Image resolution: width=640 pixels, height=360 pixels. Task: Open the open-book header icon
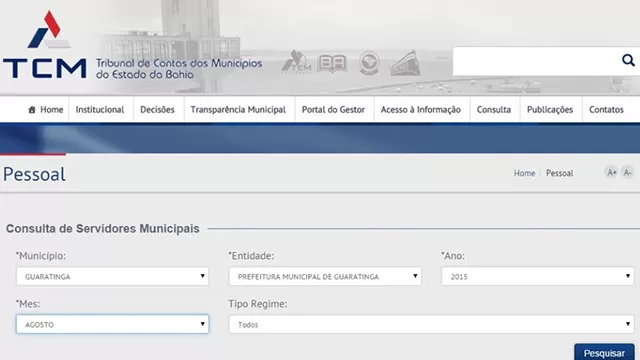tap(332, 63)
